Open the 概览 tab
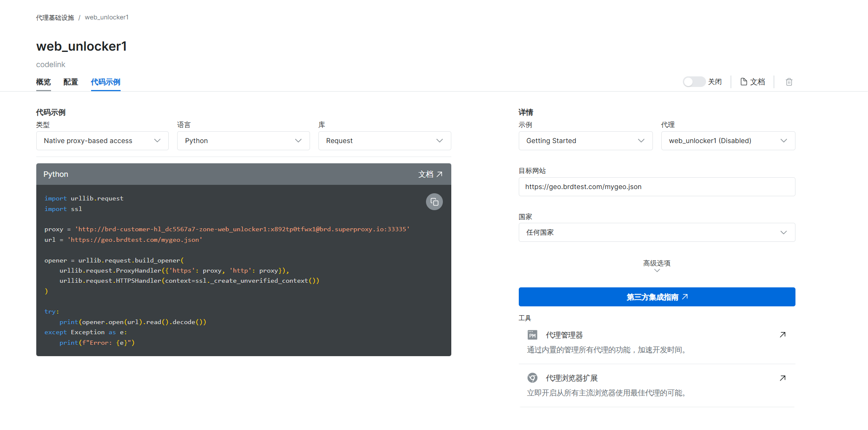 tap(43, 82)
